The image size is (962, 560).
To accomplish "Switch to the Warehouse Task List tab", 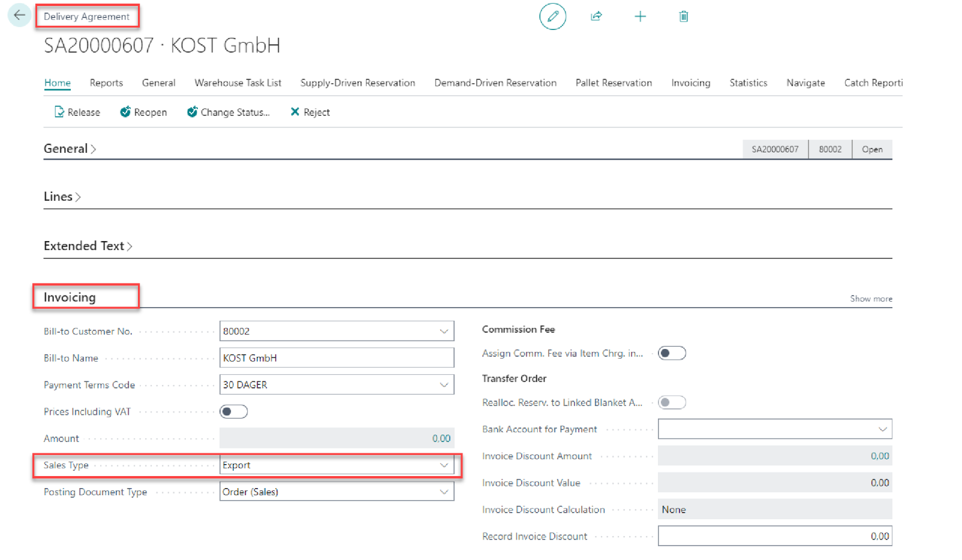I will click(x=238, y=83).
